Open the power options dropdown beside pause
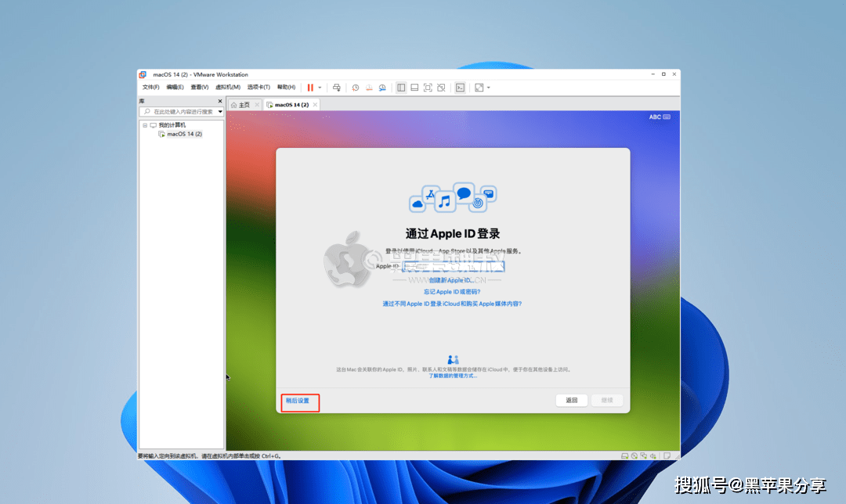Viewport: 846px width, 504px height. click(320, 88)
